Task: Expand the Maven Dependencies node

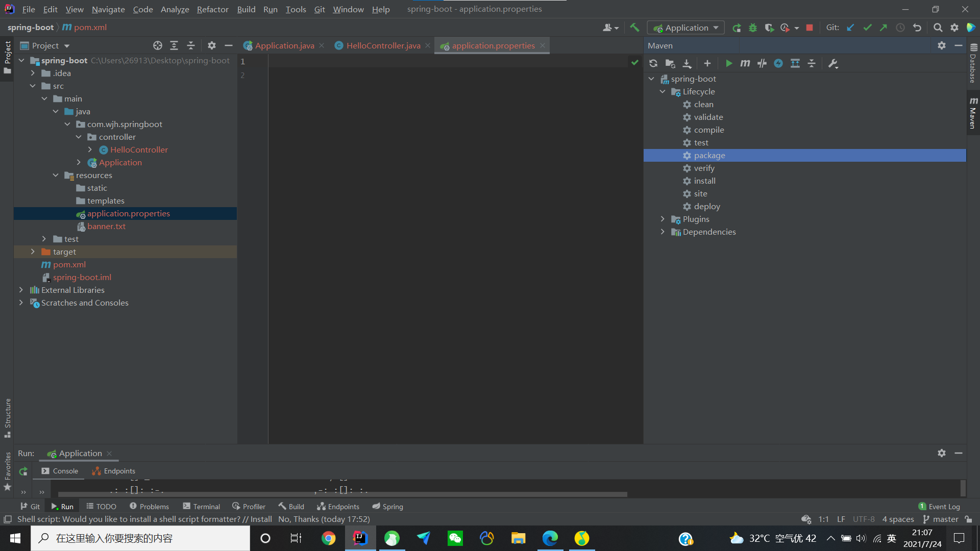Action: pyautogui.click(x=663, y=232)
